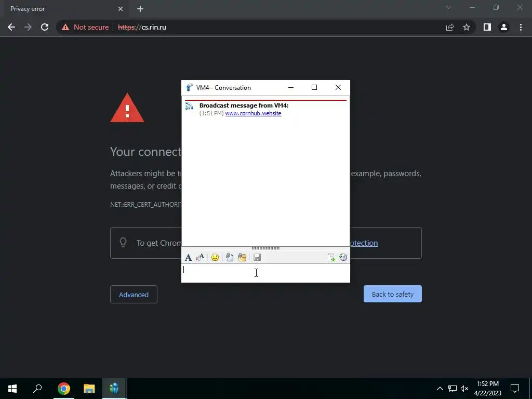This screenshot has height=399, width=532.
Task: Click the send file paperclip icon
Action: [230, 258]
